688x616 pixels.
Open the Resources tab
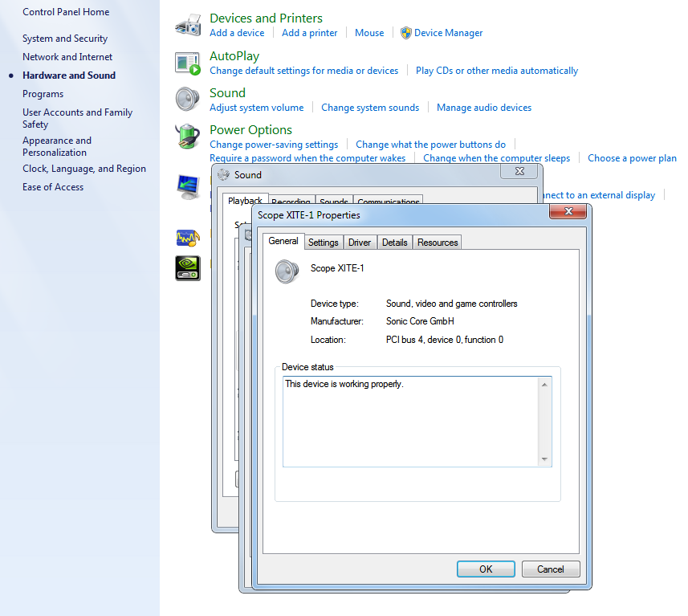coord(438,243)
